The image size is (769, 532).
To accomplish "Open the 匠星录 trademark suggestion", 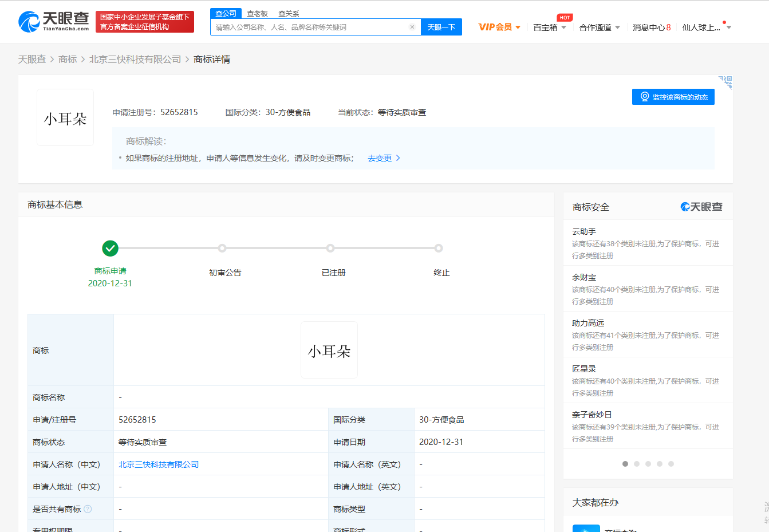I will (584, 369).
